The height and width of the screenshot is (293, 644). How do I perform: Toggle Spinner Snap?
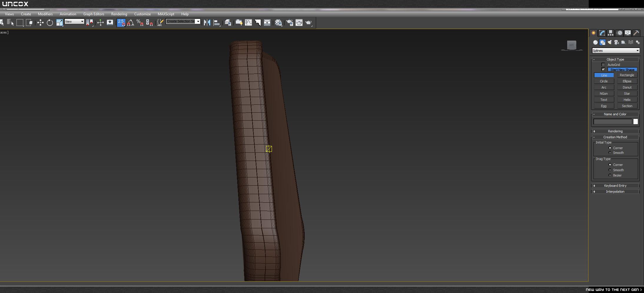150,23
